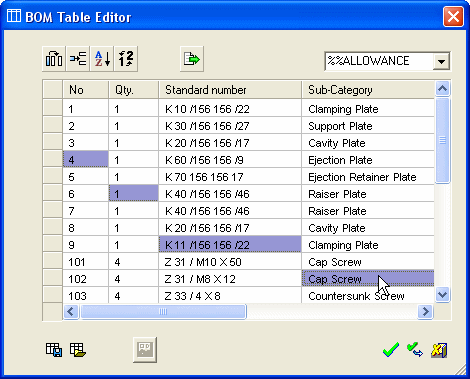
Task: Click the row header for row 5
Action: (x=53, y=177)
